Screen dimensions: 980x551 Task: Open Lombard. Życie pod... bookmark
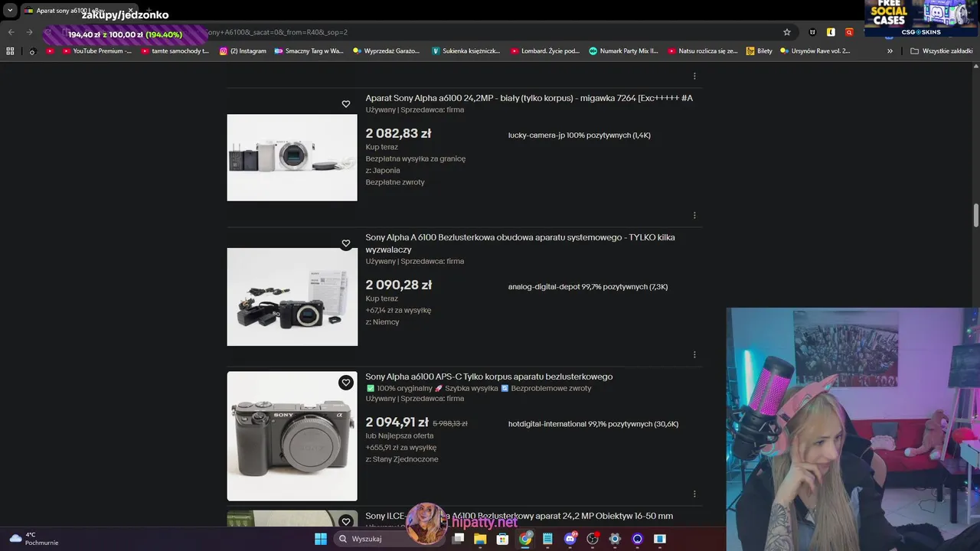click(x=544, y=51)
